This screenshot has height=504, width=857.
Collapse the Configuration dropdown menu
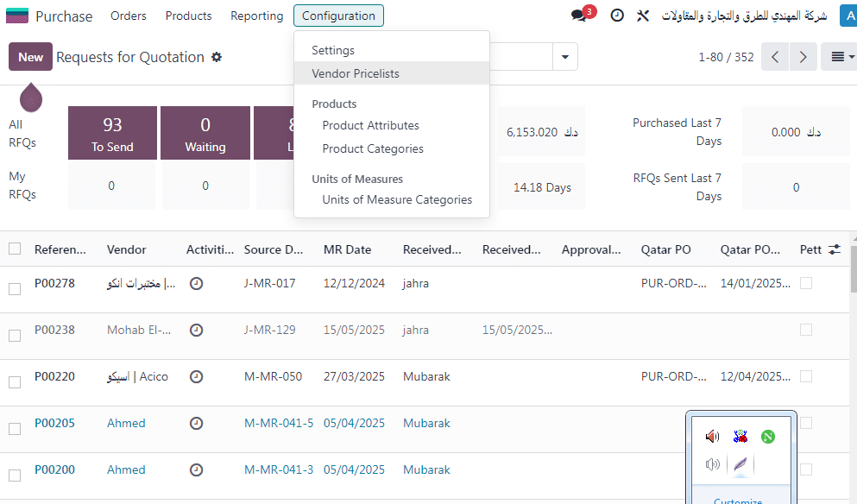(x=338, y=16)
